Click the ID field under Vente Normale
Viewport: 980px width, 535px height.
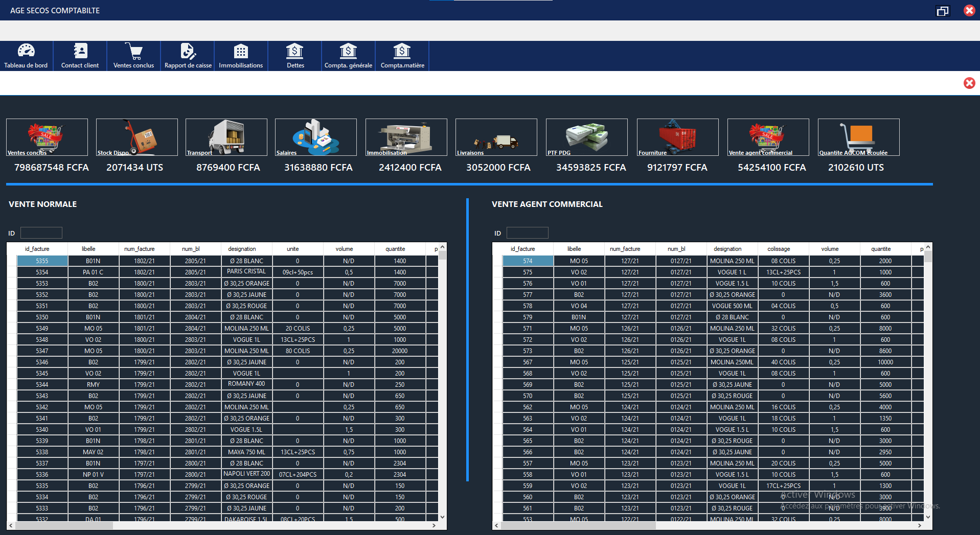coord(41,233)
